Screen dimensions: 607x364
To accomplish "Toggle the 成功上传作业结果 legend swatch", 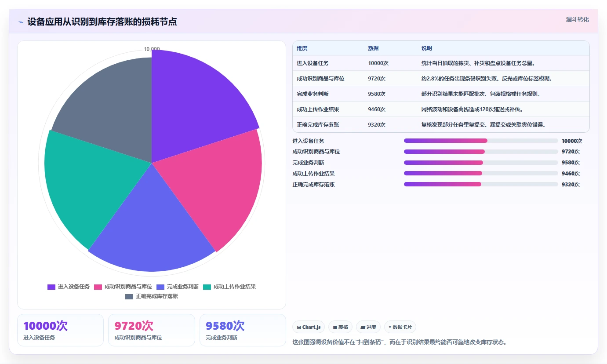I will [207, 287].
